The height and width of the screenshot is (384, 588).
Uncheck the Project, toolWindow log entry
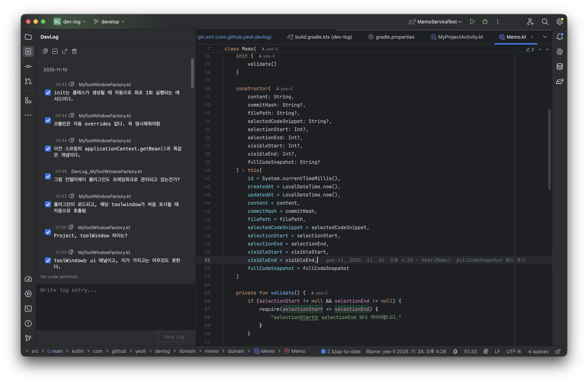[48, 232]
